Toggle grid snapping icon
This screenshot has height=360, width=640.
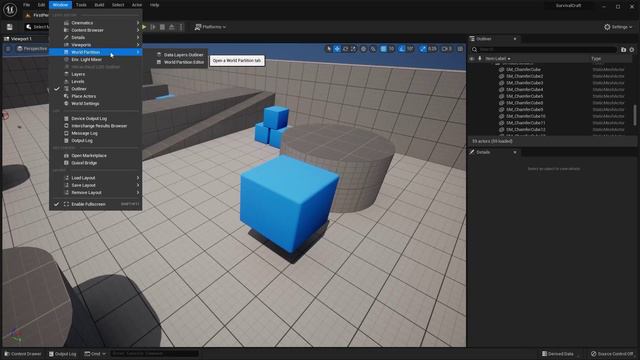point(383,49)
